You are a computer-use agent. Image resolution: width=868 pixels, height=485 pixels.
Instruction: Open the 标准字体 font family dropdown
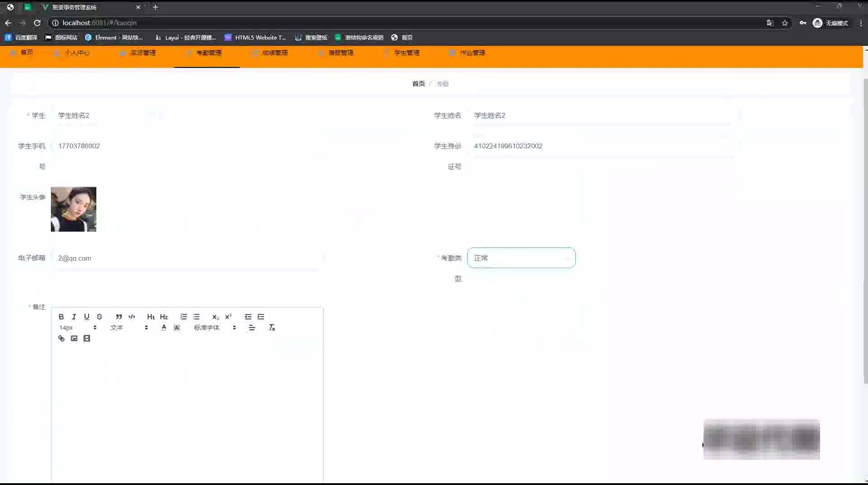click(215, 328)
